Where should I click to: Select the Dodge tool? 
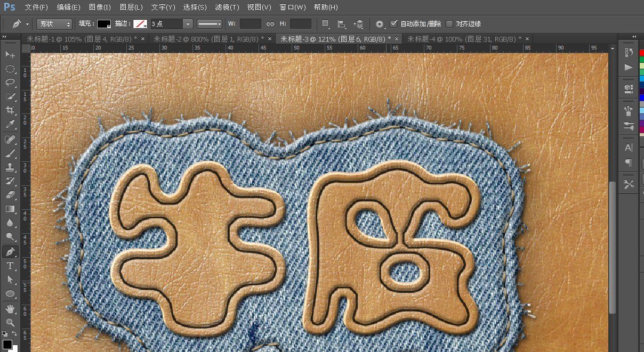10,237
